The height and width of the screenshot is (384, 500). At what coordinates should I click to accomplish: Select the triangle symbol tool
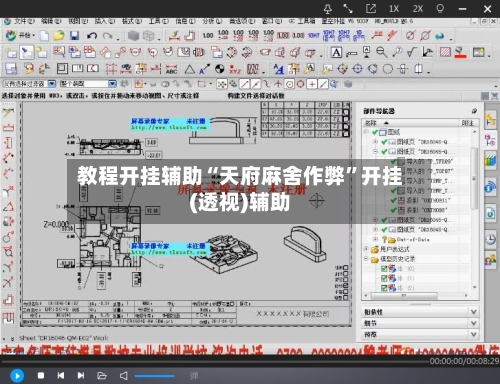tap(190, 69)
